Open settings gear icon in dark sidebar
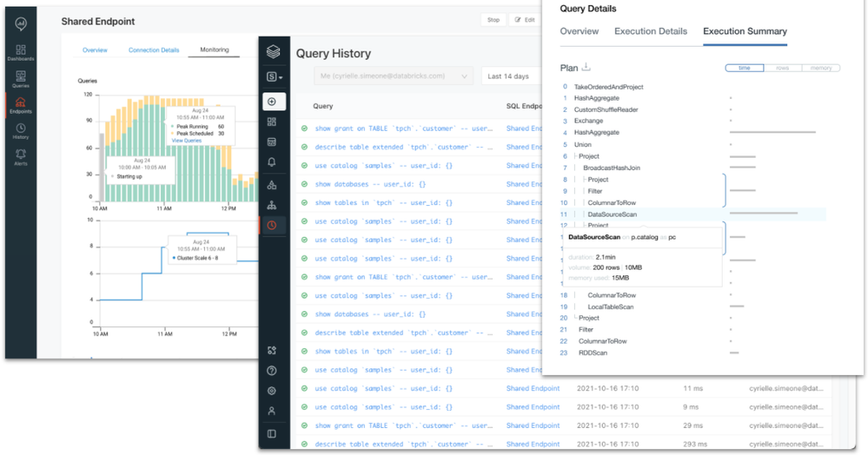Image resolution: width=868 pixels, height=455 pixels. point(272,391)
